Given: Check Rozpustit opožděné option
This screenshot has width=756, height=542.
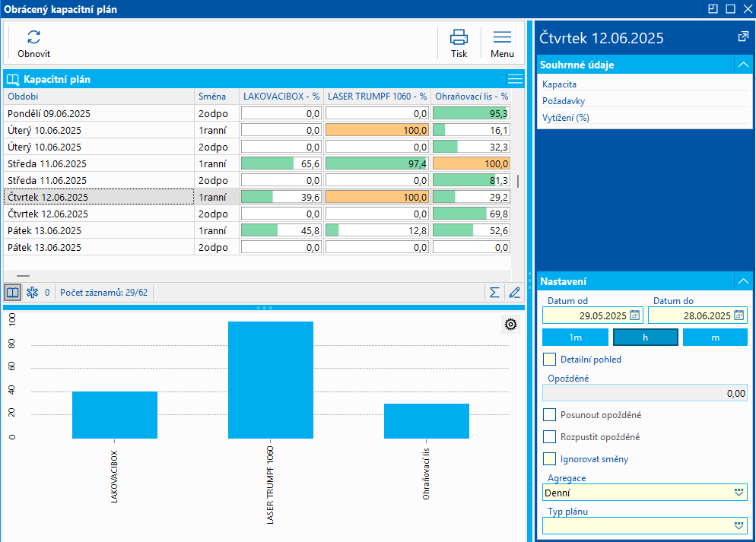Looking at the screenshot, I should pos(549,437).
